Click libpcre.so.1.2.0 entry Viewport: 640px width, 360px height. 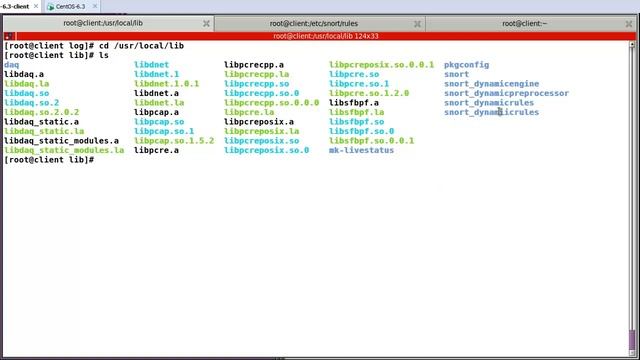tap(369, 93)
